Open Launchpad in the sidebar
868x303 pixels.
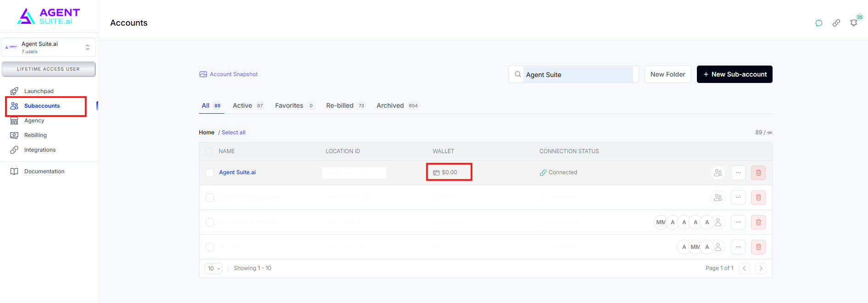(39, 91)
